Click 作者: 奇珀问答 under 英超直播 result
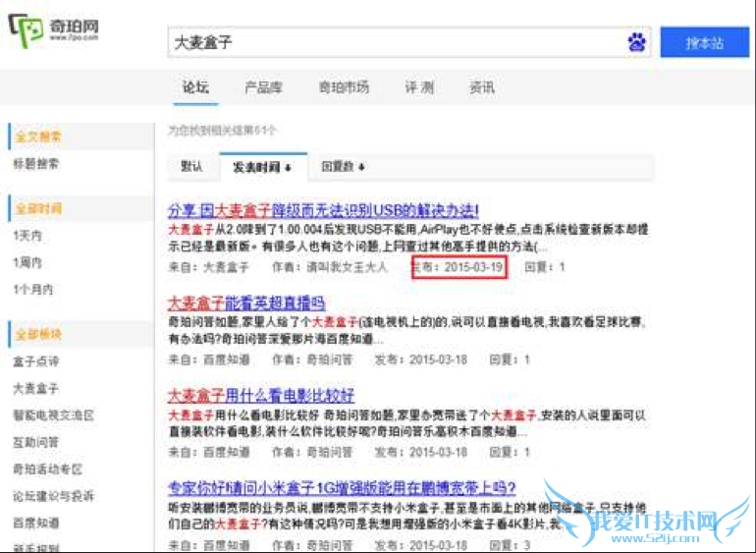 coord(312,359)
